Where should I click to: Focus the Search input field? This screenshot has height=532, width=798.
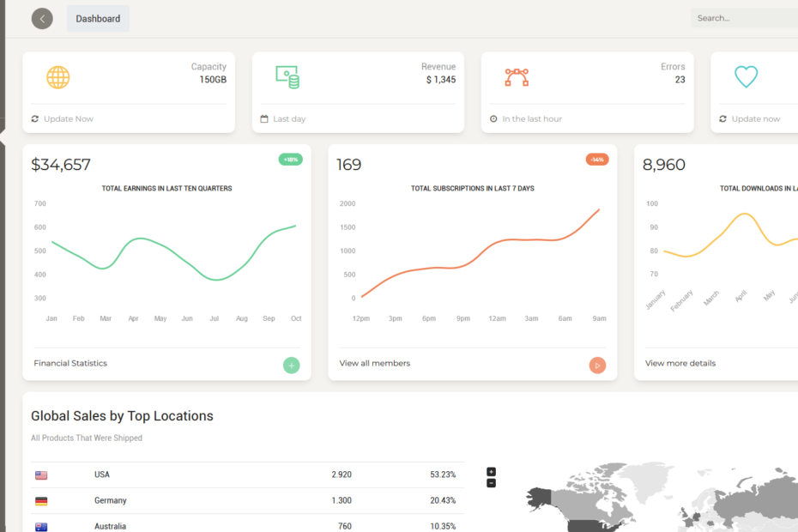744,18
